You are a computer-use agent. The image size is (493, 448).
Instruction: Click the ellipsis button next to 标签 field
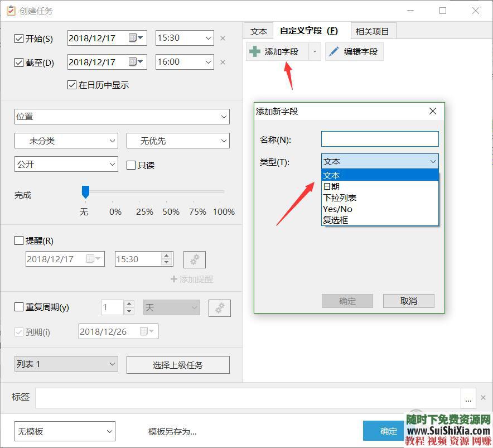(x=468, y=398)
